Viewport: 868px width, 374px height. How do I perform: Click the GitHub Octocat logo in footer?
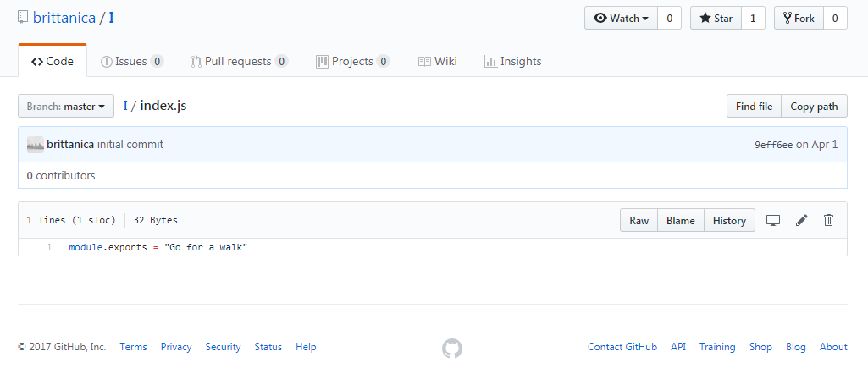(451, 348)
